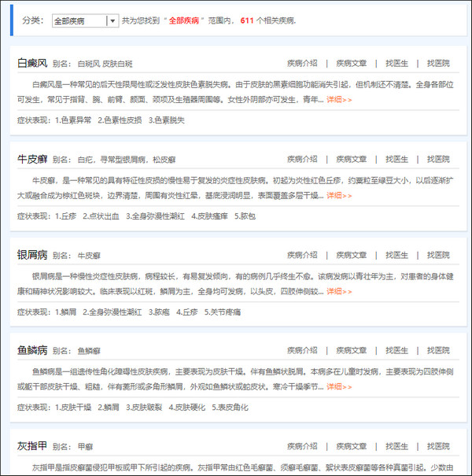Open 疾病文章 for 银屑病
This screenshot has height=476, width=472.
pyautogui.click(x=352, y=255)
